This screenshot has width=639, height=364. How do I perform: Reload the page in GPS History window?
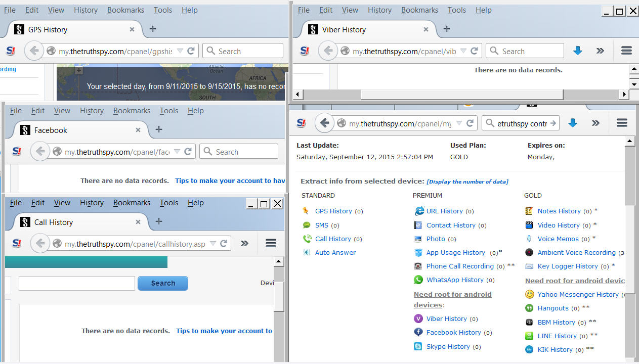pyautogui.click(x=191, y=51)
